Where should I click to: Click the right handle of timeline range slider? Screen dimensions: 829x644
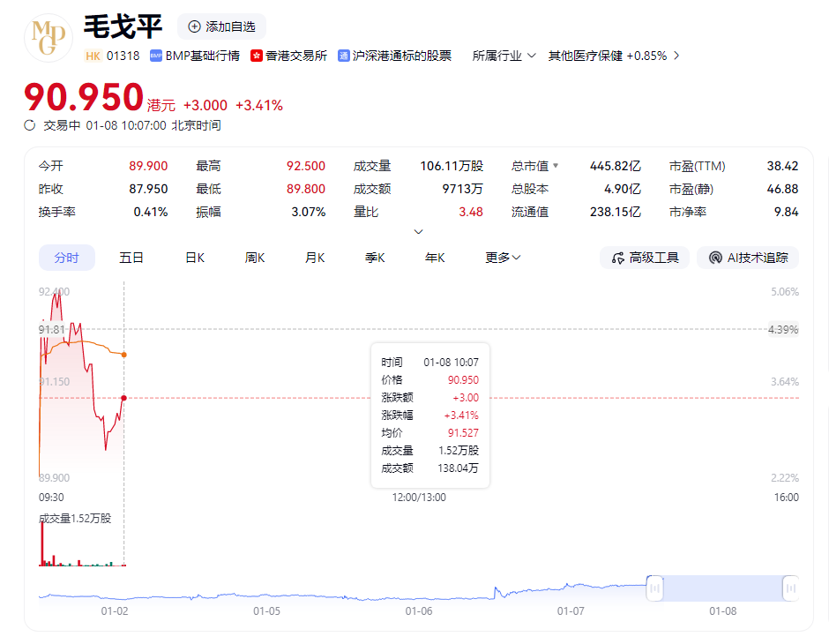tap(791, 588)
